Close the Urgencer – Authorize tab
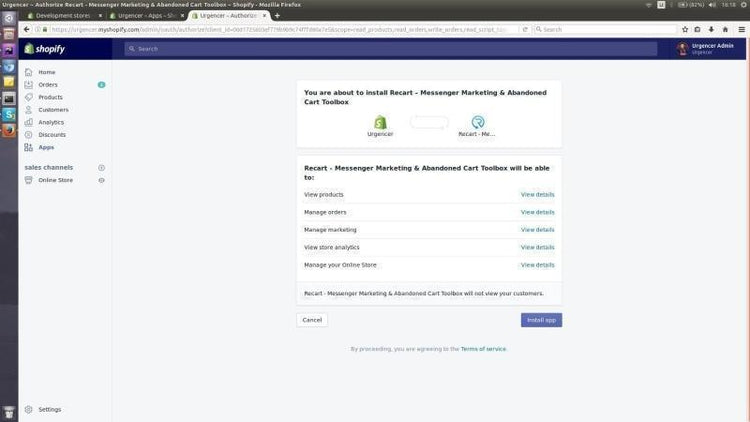 point(264,16)
